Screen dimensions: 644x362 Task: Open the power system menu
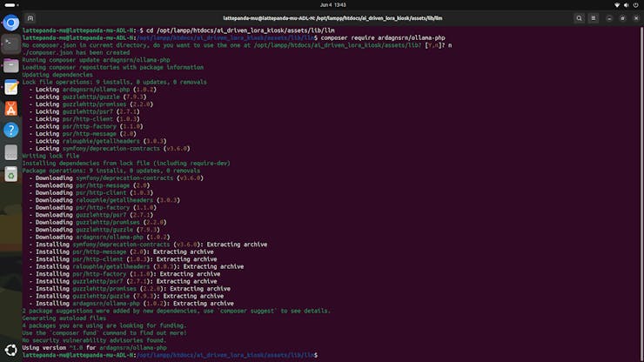point(636,5)
